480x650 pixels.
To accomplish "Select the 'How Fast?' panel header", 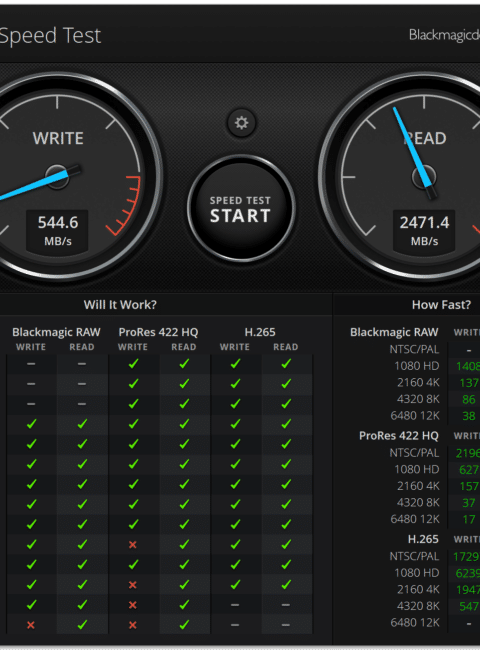I will pyautogui.click(x=441, y=305).
